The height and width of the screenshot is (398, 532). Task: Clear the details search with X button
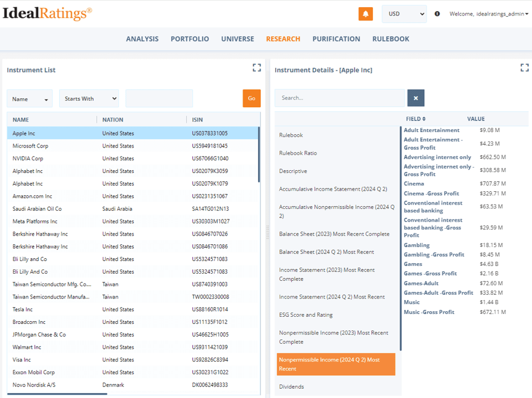(415, 98)
